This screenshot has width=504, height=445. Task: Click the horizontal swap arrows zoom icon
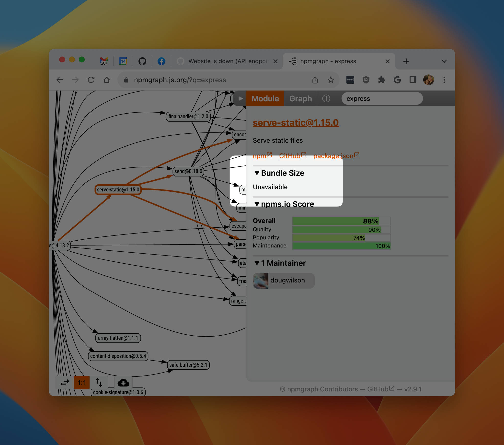tap(65, 382)
